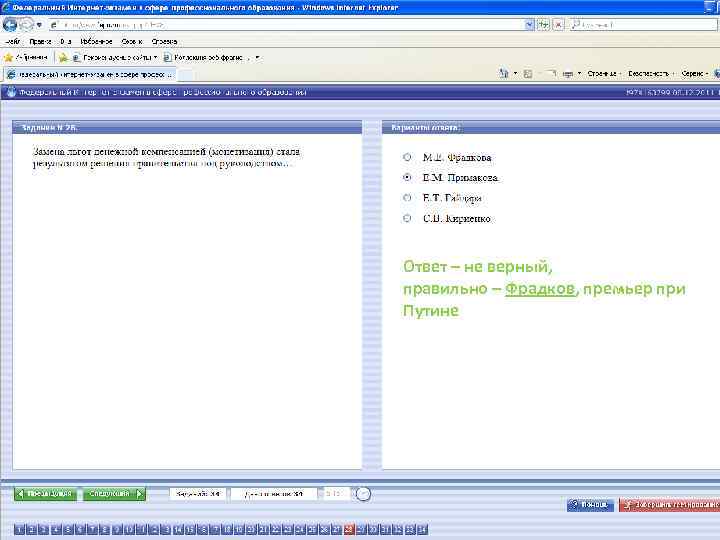Click the red Stop loading icon

pos(558,25)
